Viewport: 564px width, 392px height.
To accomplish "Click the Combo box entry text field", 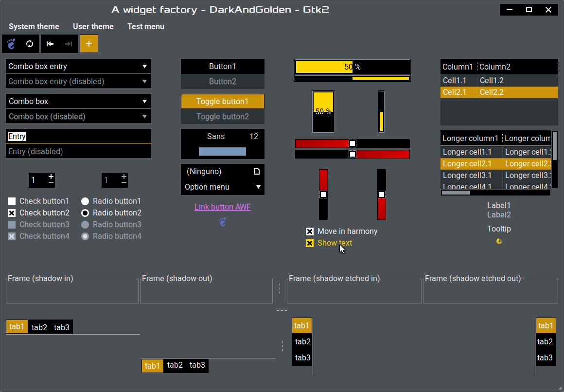I will click(x=72, y=66).
